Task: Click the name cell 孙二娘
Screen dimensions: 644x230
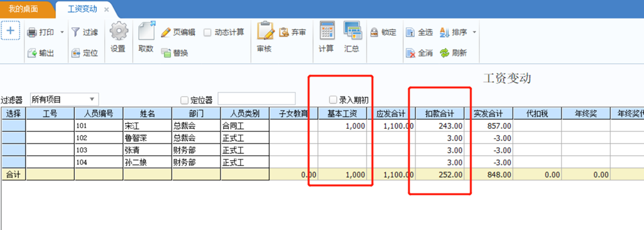Action: [148, 162]
